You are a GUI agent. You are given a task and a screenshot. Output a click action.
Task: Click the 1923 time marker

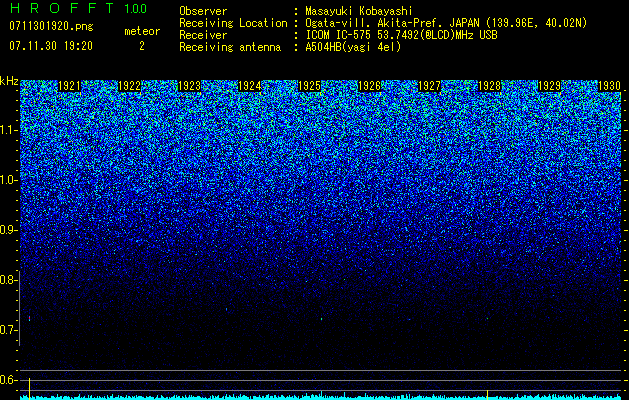pyautogui.click(x=189, y=86)
